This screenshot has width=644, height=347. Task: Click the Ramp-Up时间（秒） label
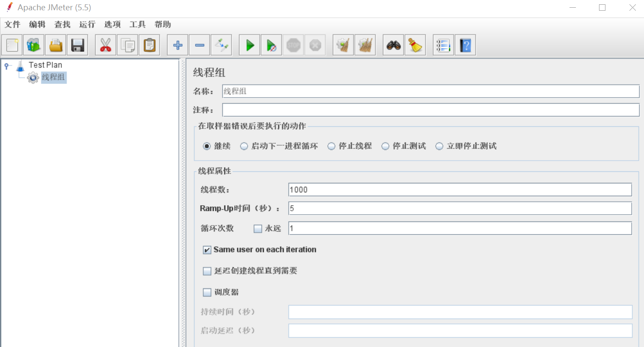240,209
